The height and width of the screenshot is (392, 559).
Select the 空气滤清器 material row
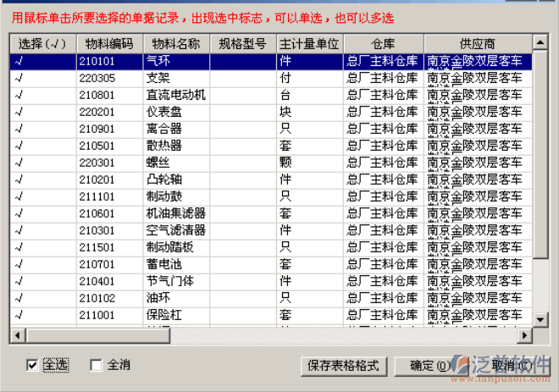(175, 230)
